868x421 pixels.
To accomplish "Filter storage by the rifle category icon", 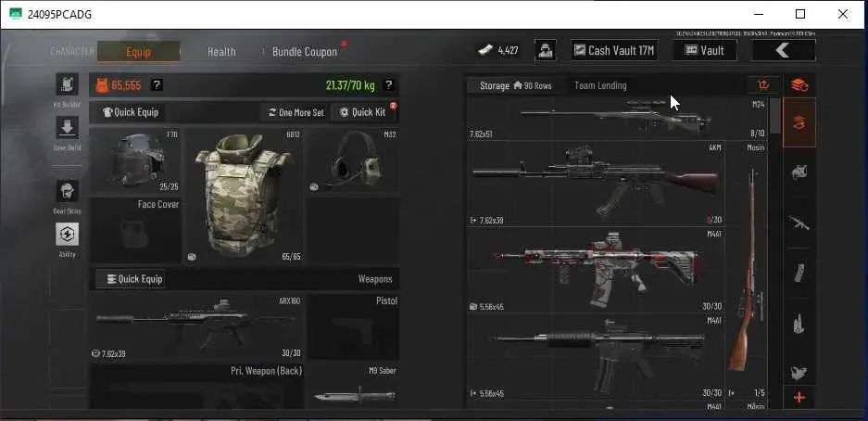I will pos(799,223).
